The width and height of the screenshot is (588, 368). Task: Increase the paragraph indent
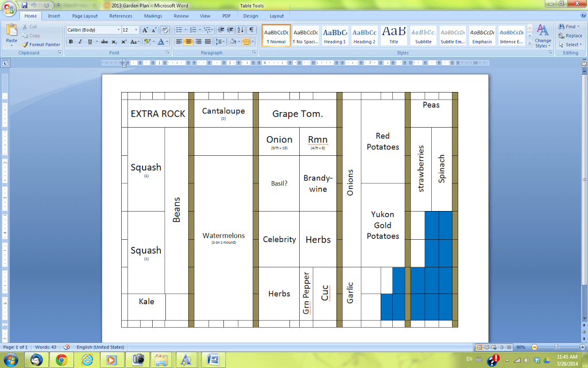coord(230,30)
